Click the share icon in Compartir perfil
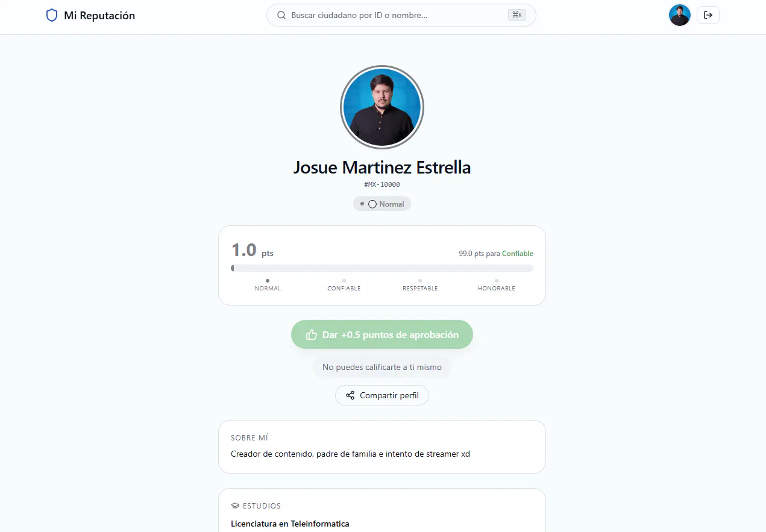This screenshot has width=766, height=532. coord(350,395)
